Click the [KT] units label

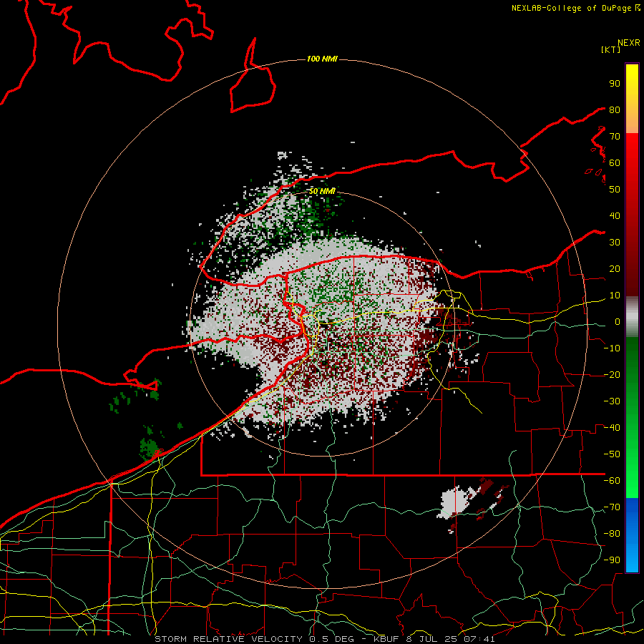(x=611, y=49)
